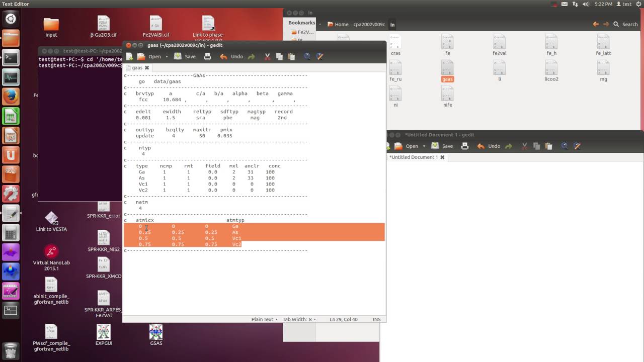Click the New document icon in gaas gedit
This screenshot has width=644, height=362.
click(x=129, y=57)
